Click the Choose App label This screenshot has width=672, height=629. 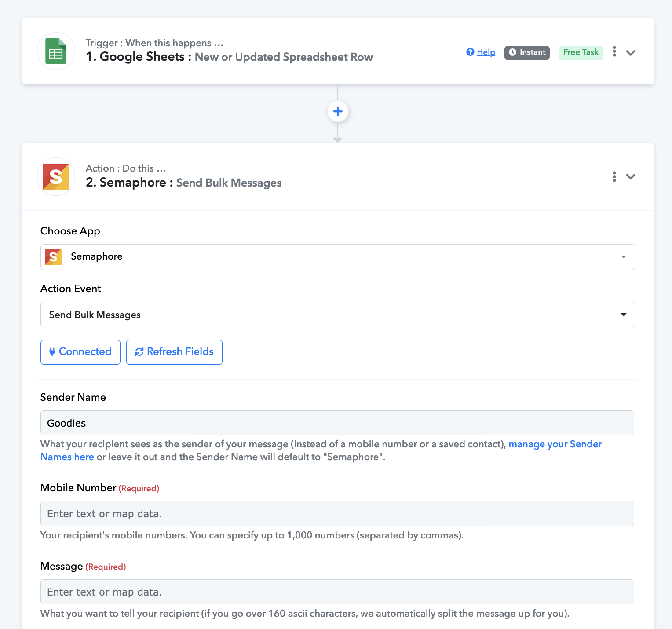coord(70,231)
